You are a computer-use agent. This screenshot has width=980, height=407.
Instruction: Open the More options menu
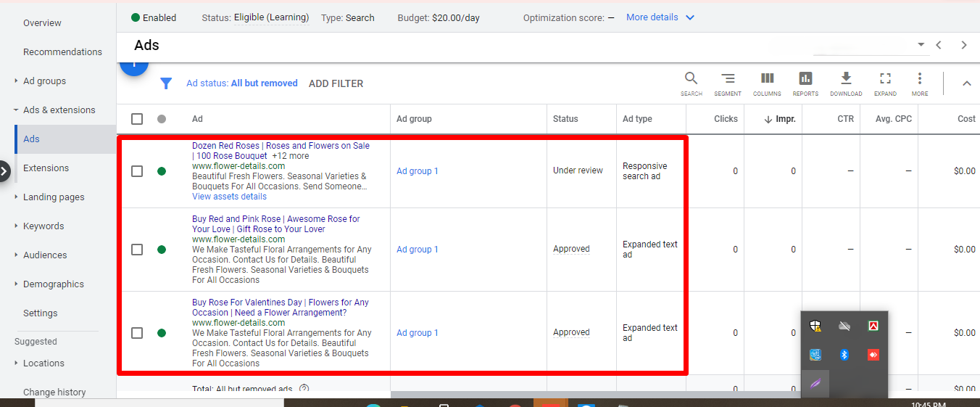pyautogui.click(x=920, y=79)
